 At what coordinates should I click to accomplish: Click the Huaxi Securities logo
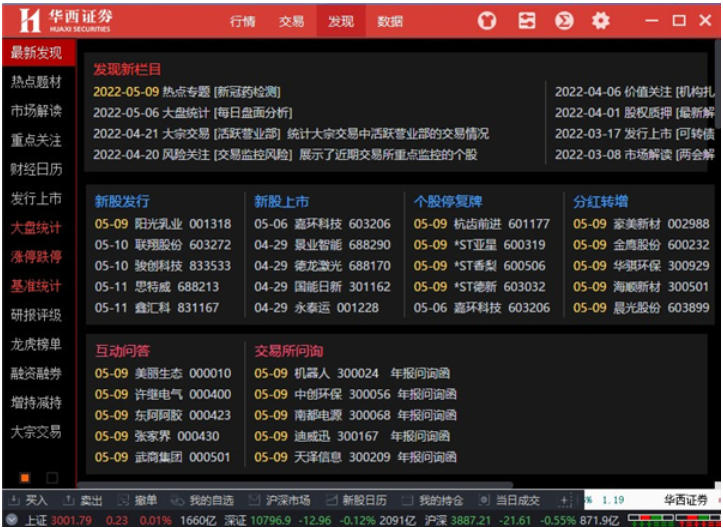(65, 21)
